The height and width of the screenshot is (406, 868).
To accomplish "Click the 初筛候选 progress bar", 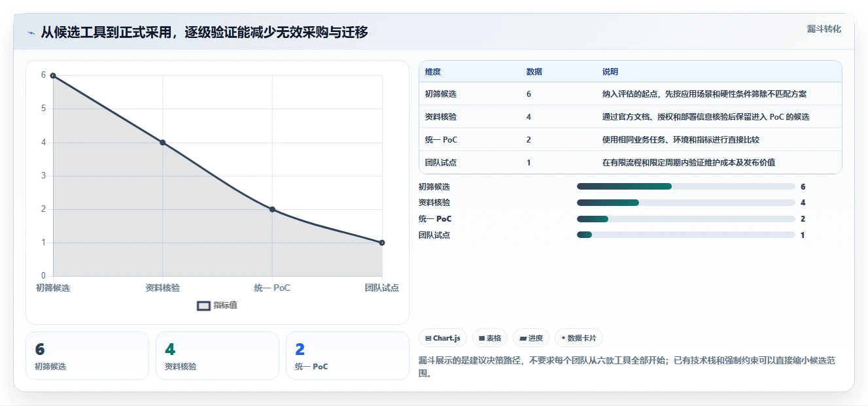I will point(686,186).
